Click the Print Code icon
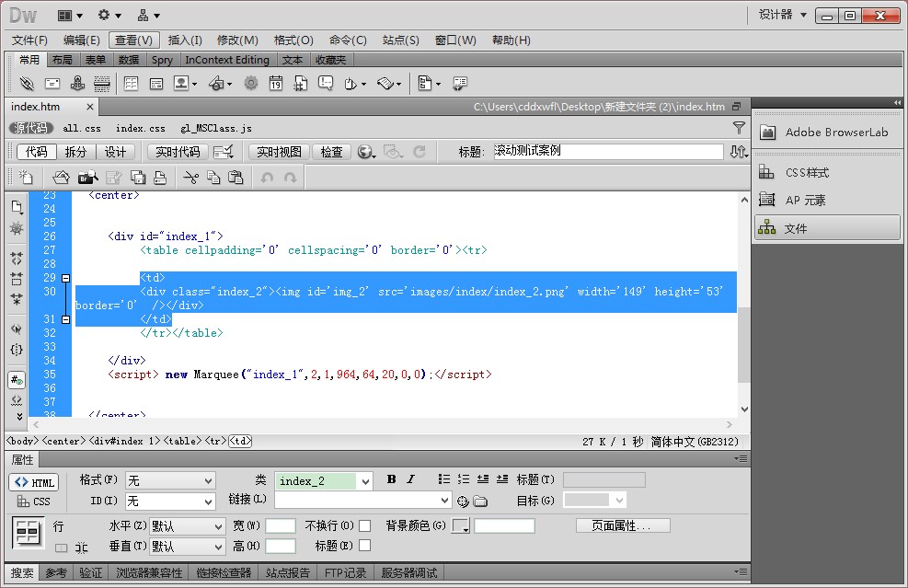Image resolution: width=908 pixels, height=588 pixels. (x=160, y=178)
